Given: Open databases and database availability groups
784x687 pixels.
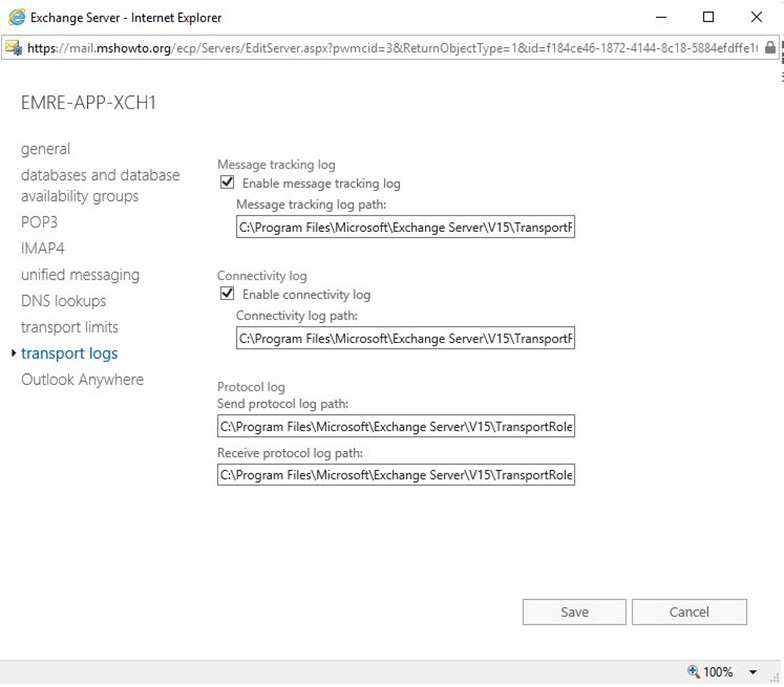Looking at the screenshot, I should [x=100, y=186].
